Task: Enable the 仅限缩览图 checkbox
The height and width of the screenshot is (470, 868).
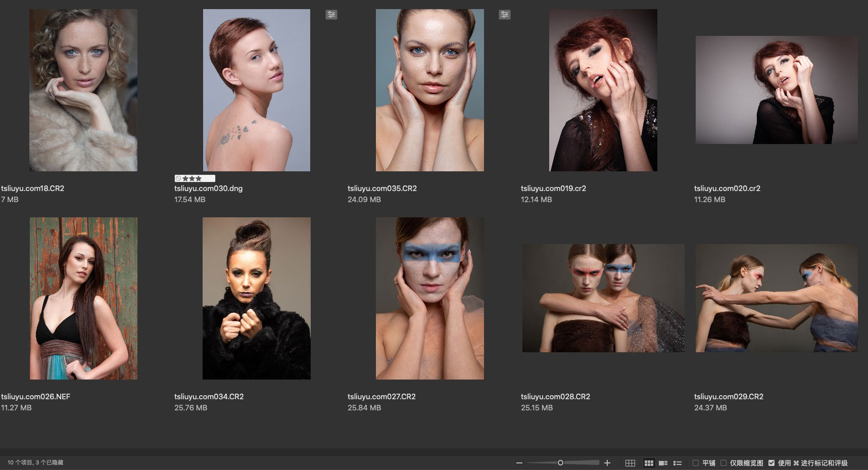Action: click(x=724, y=463)
